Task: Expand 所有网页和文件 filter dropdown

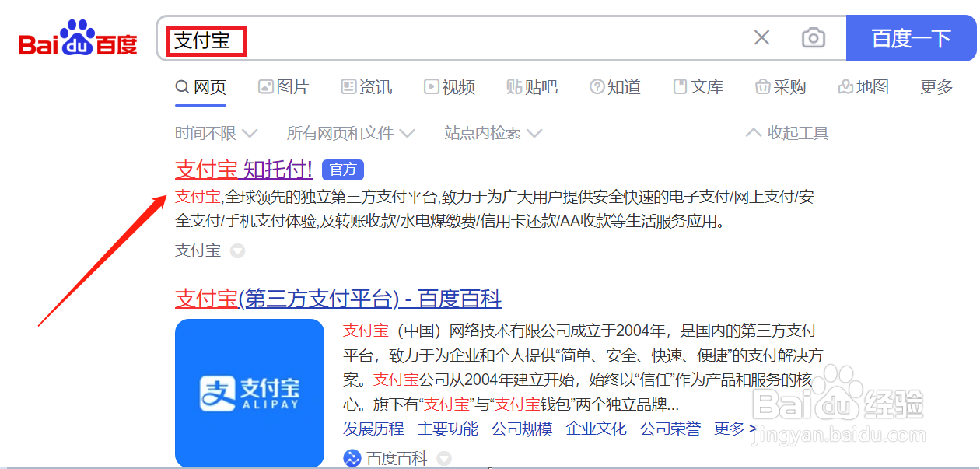Action: coord(351,133)
